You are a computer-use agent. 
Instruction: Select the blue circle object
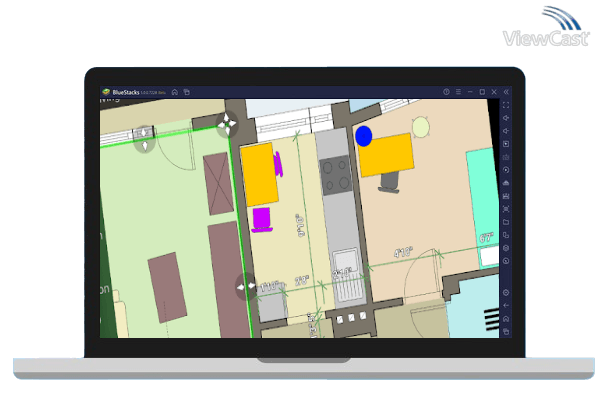[x=364, y=136]
